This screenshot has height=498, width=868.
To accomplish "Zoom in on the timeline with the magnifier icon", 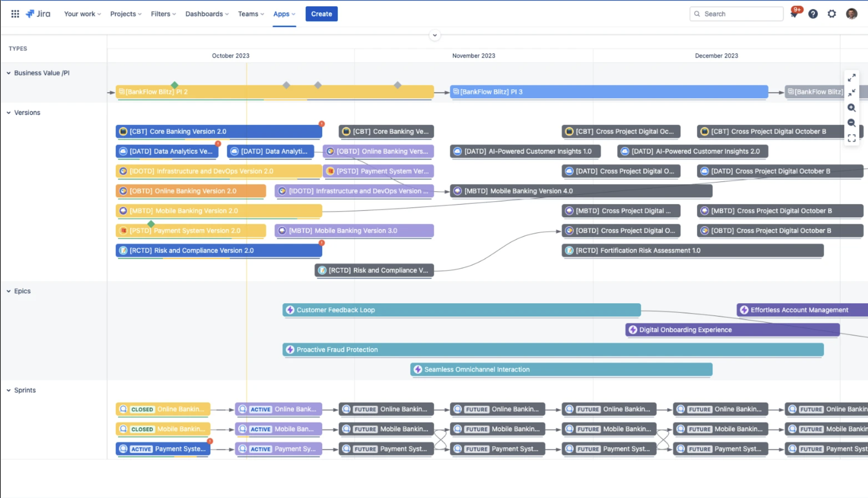I will click(x=852, y=108).
